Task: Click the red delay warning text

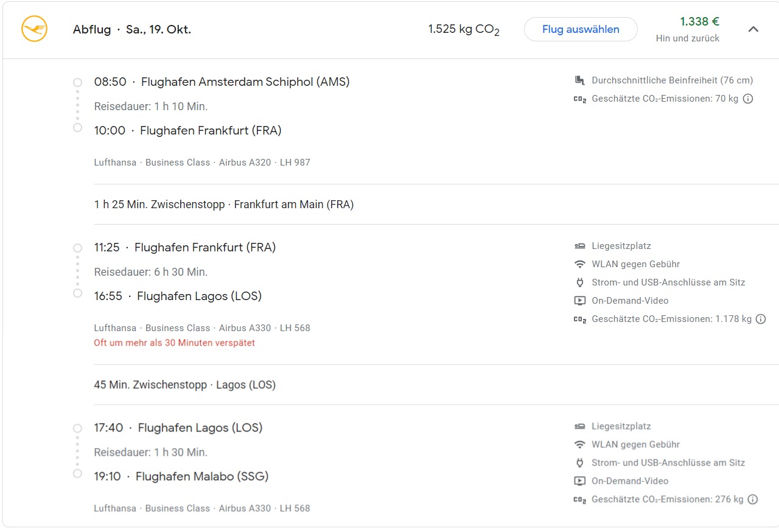Action: click(x=174, y=343)
